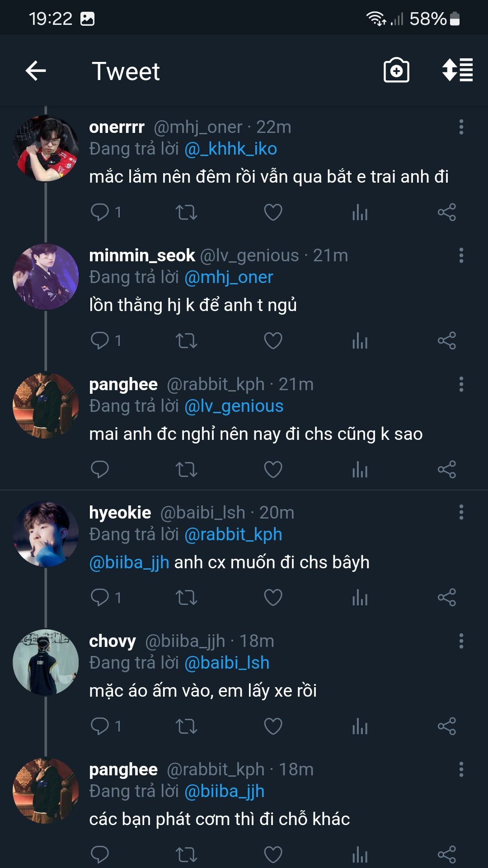Tap the back arrow in header

36,71
